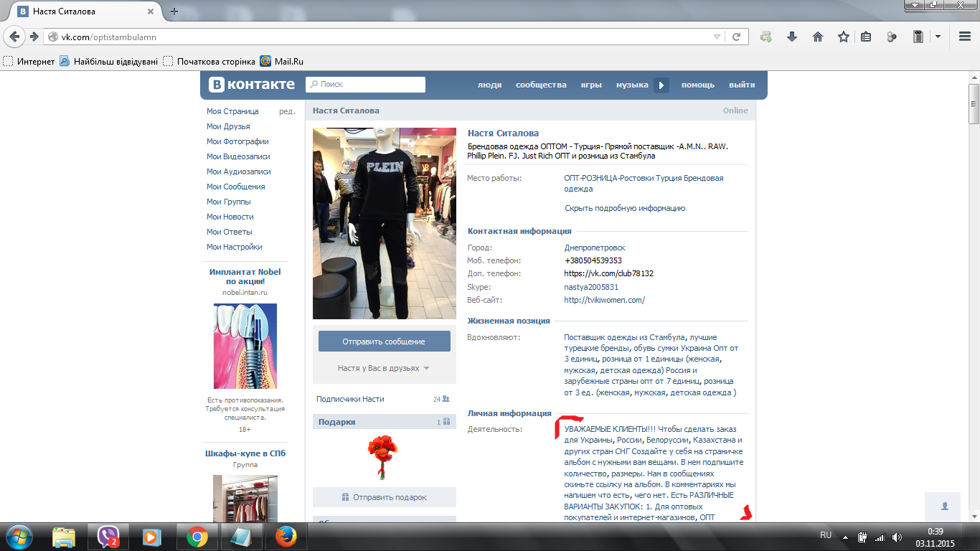Image resolution: width=980 pixels, height=551 pixels.
Task: Select the 'Настя Ситалова' browser tab
Action: point(85,11)
